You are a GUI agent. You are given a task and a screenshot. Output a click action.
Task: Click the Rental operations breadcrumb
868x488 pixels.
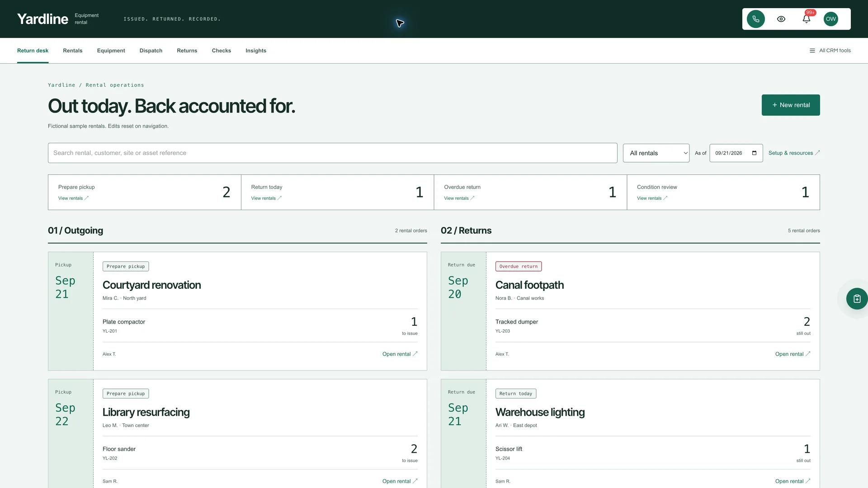pyautogui.click(x=115, y=85)
